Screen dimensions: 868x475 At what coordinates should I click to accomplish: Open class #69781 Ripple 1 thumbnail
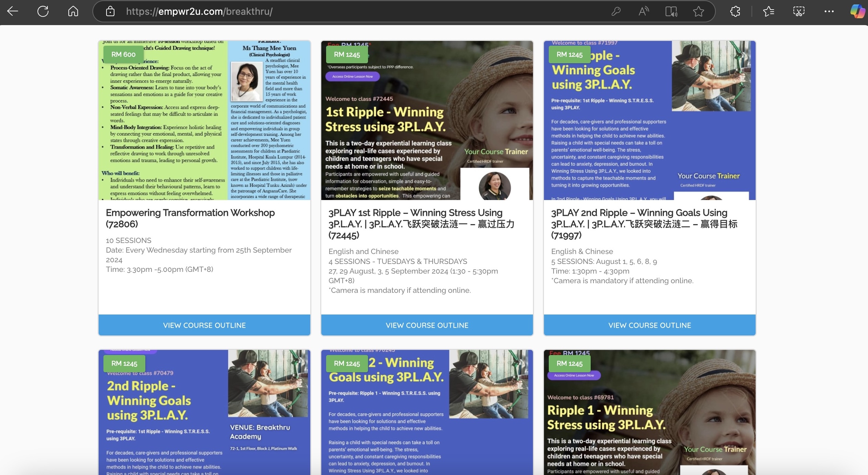(x=649, y=412)
